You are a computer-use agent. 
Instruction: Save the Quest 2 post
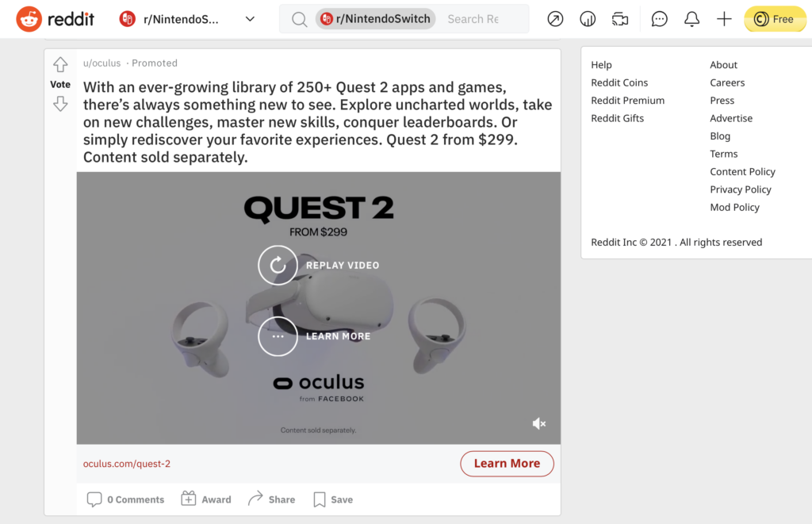pyautogui.click(x=332, y=499)
